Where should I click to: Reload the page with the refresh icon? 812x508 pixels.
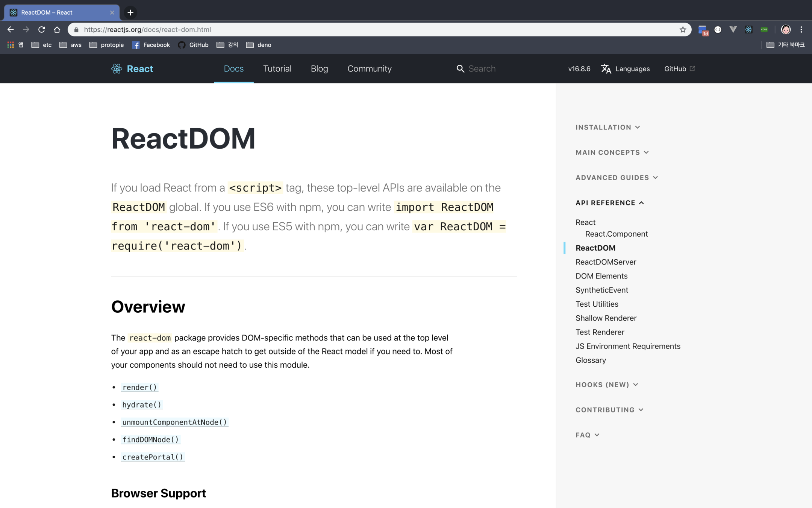(42, 29)
